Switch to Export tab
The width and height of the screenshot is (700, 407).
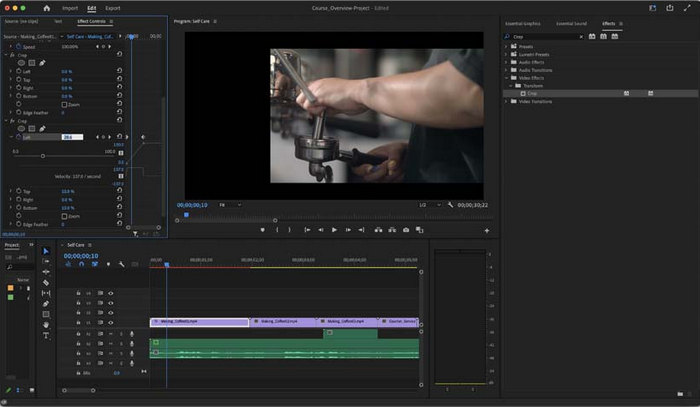coord(112,8)
